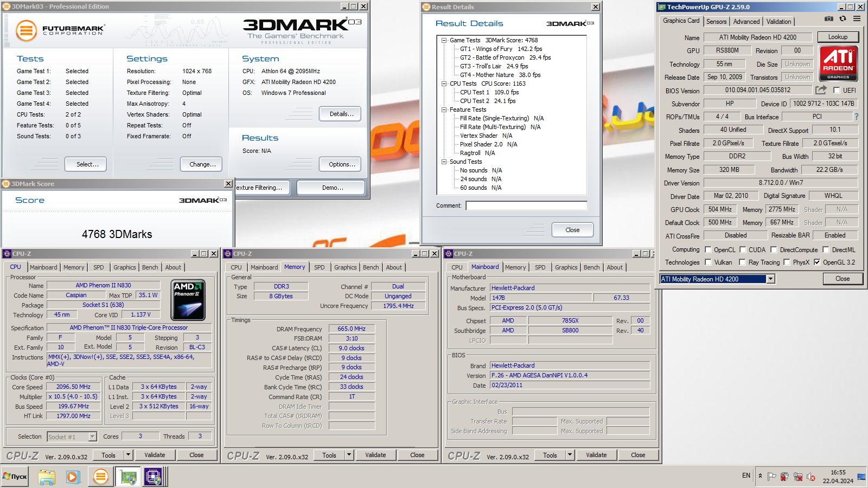
Task: Open Tools dropdown arrow in the CPU tab window of CPU-Z
Action: pyautogui.click(x=129, y=455)
